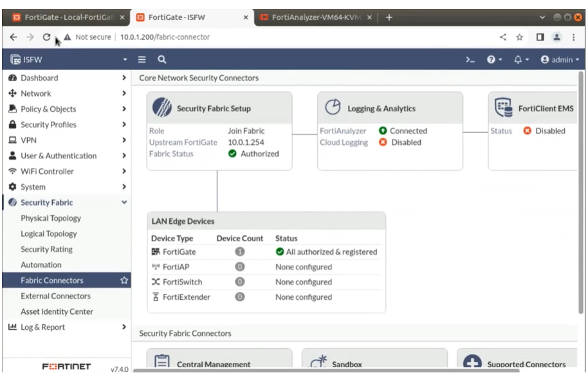The image size is (588, 384).
Task: Click the search magnifier in header
Action: point(161,60)
